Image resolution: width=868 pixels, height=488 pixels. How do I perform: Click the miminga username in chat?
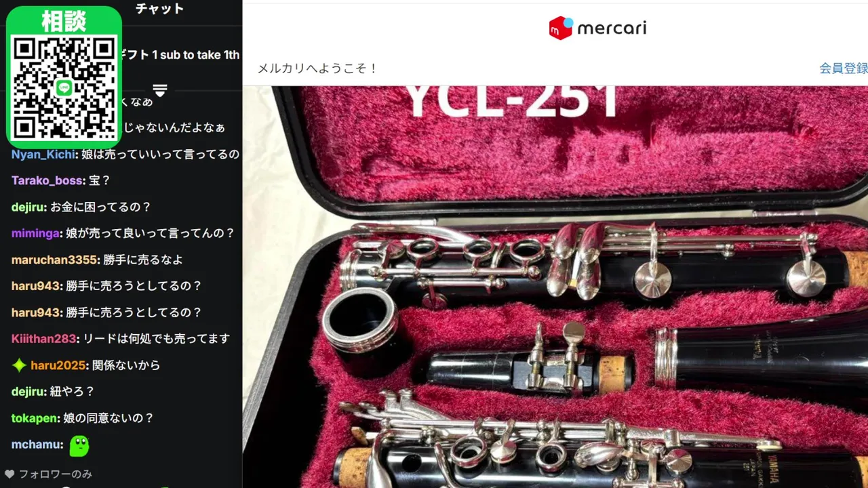click(35, 233)
